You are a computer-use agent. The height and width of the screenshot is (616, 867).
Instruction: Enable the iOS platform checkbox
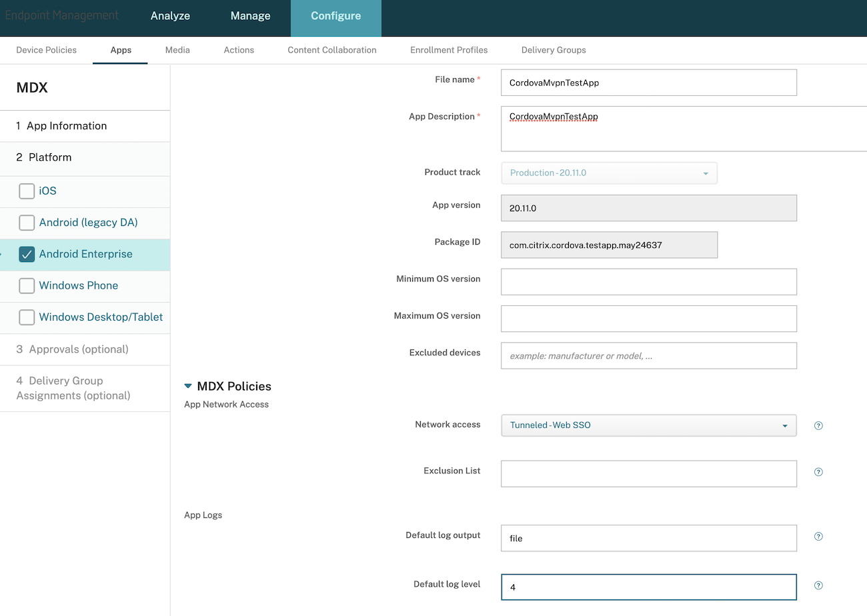27,191
